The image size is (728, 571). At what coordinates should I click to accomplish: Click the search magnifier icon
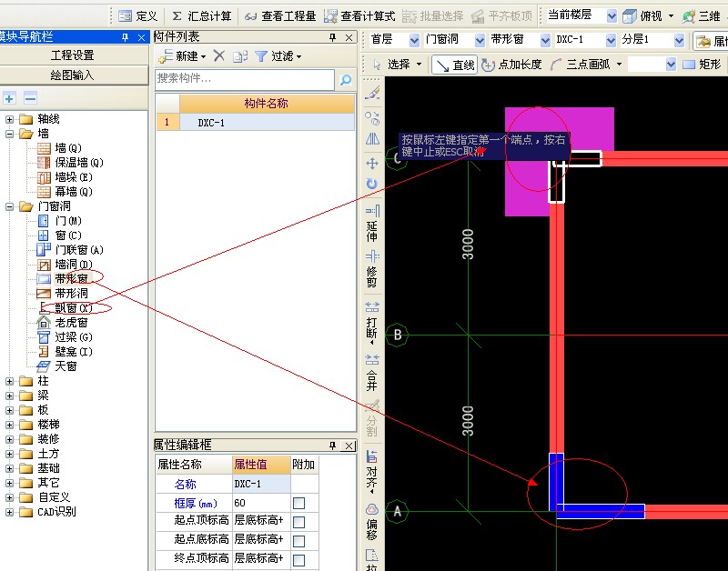coord(346,79)
